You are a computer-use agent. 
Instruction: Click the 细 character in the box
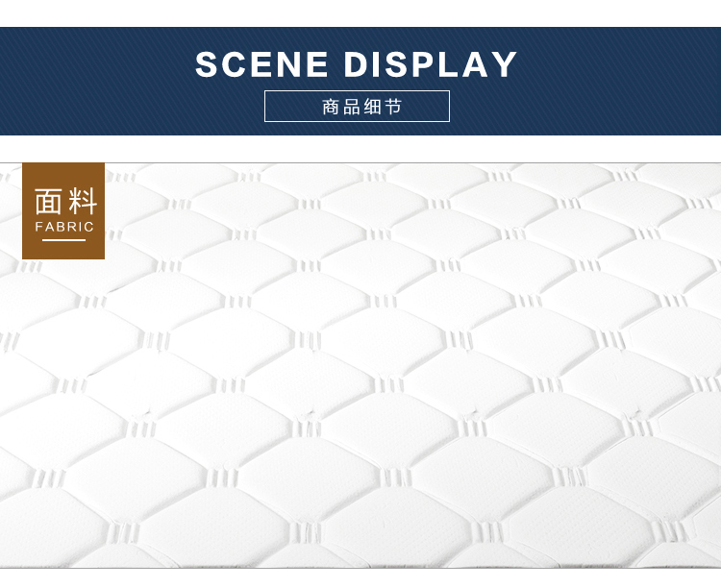[x=372, y=107]
